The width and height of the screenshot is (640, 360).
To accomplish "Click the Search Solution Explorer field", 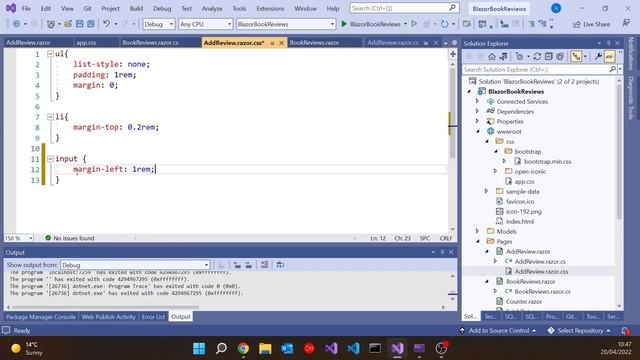I will (x=536, y=69).
